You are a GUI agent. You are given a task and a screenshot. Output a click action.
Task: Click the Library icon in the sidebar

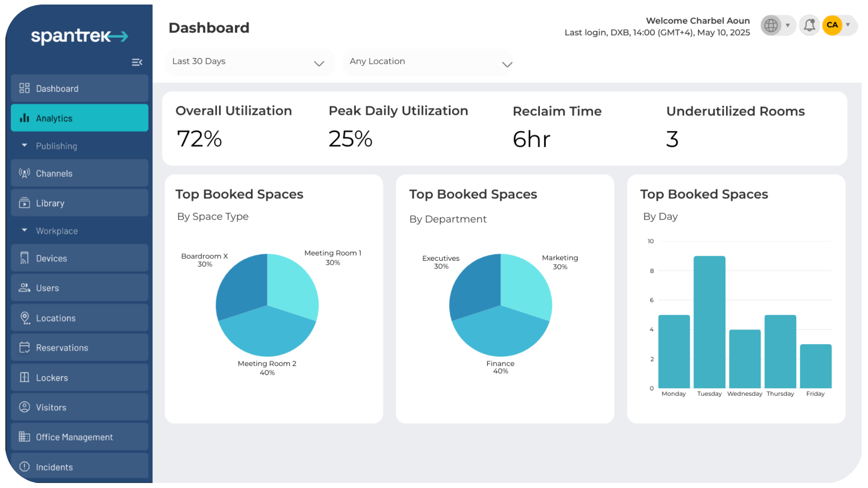pyautogui.click(x=24, y=203)
